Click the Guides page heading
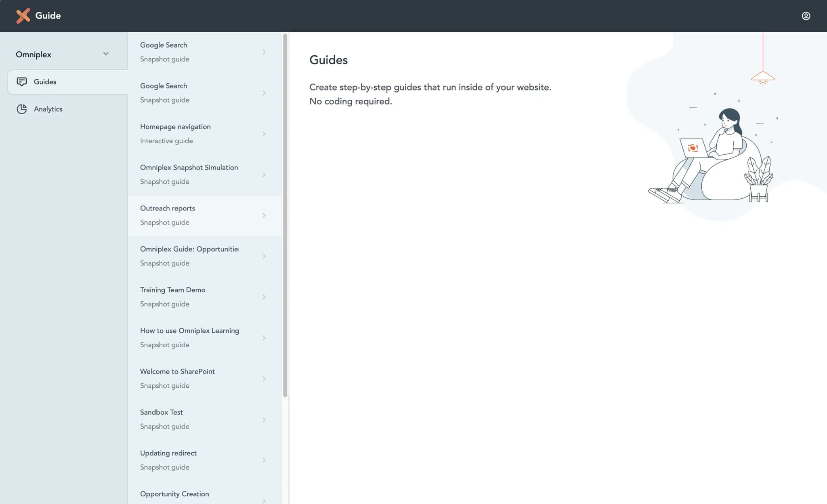The height and width of the screenshot is (504, 827). click(328, 60)
